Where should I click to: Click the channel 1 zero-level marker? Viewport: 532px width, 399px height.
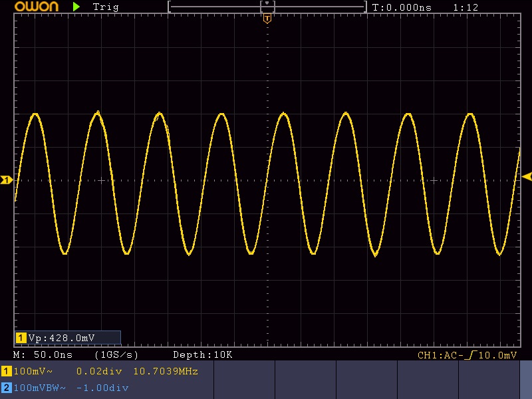7,180
